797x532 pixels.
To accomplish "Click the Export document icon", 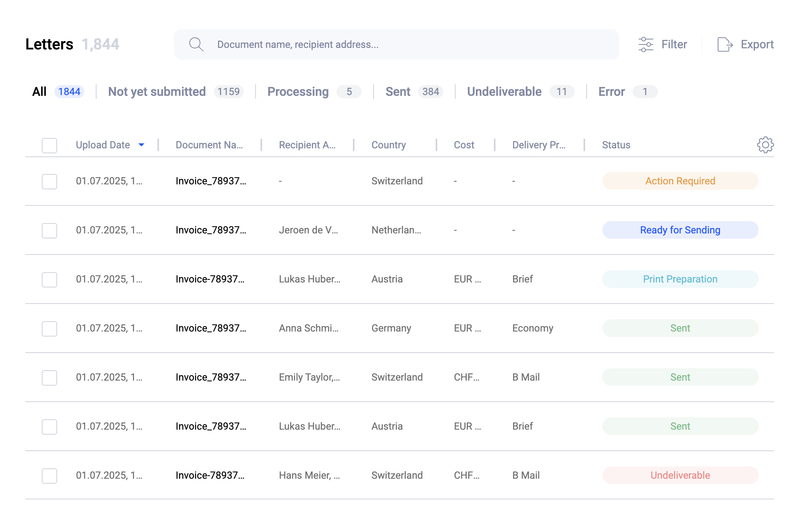I will click(x=725, y=44).
